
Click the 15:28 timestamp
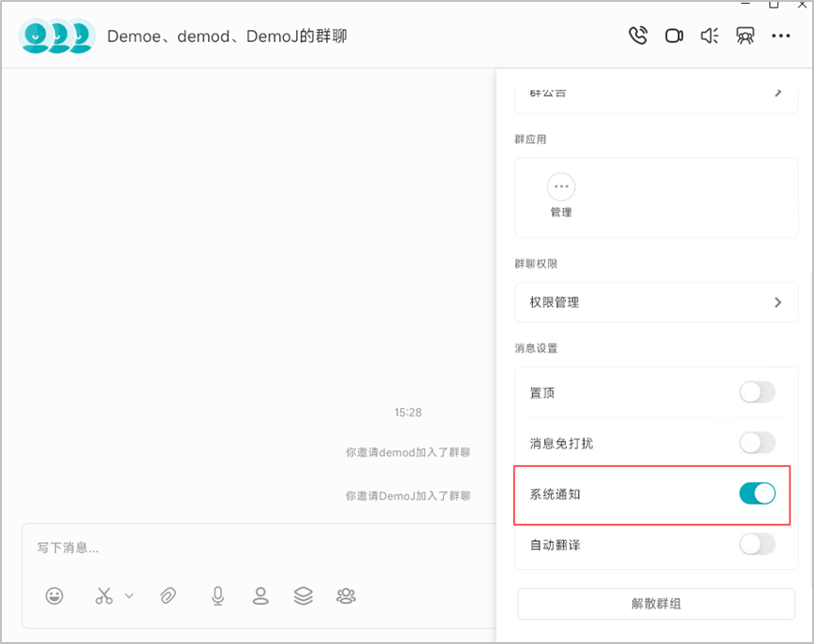pos(408,413)
